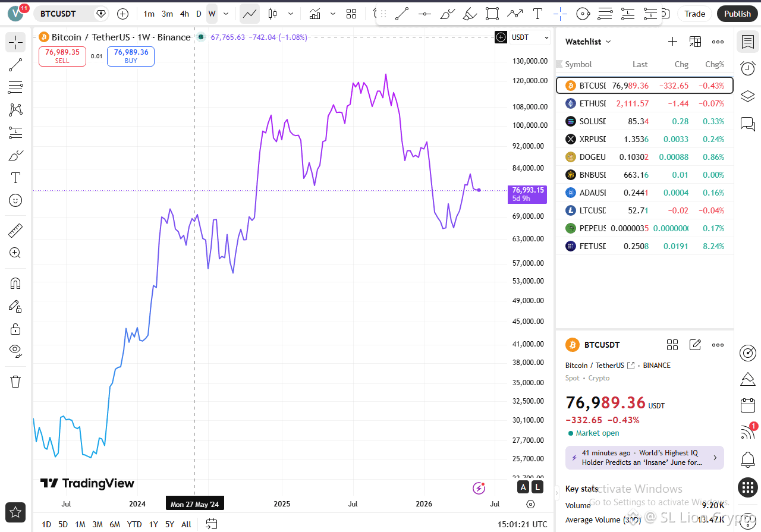Switch to the D daily interval
Image resolution: width=761 pixels, height=532 pixels.
coord(199,14)
